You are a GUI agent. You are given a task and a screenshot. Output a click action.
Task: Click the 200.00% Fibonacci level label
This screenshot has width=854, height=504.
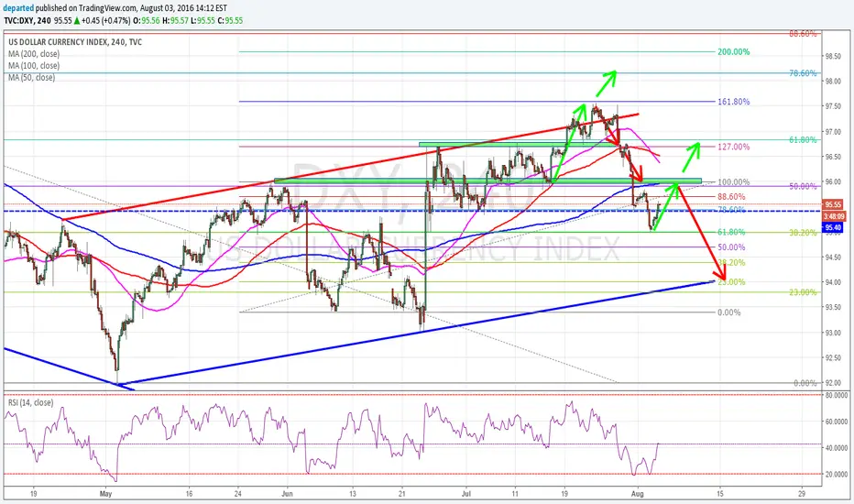pos(733,51)
